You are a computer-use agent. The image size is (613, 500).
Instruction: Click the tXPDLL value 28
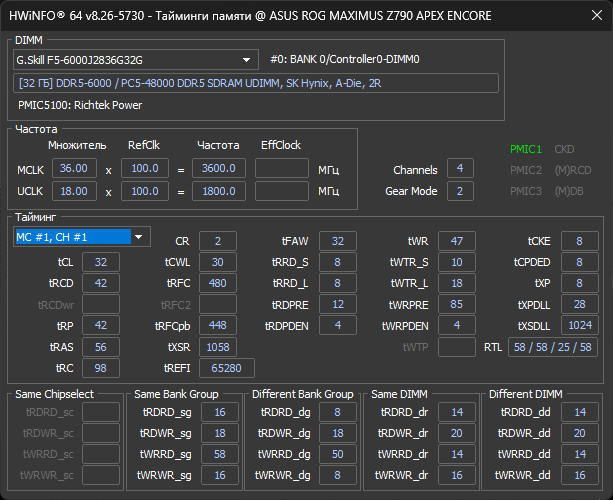[580, 304]
